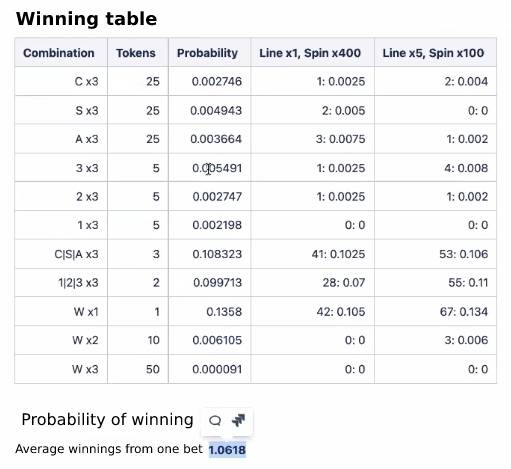Screen dimensions: 511x469
Task: Click the W x2 probability 0.006105
Action: pyautogui.click(x=210, y=340)
